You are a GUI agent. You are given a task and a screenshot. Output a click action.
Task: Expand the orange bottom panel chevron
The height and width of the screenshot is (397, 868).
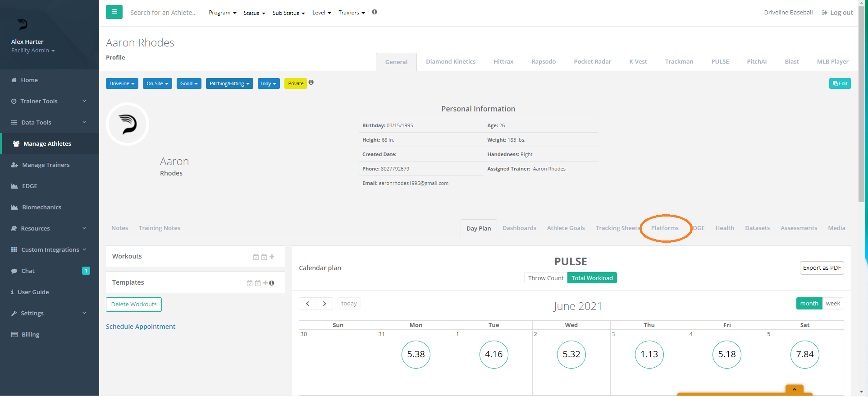click(x=794, y=389)
